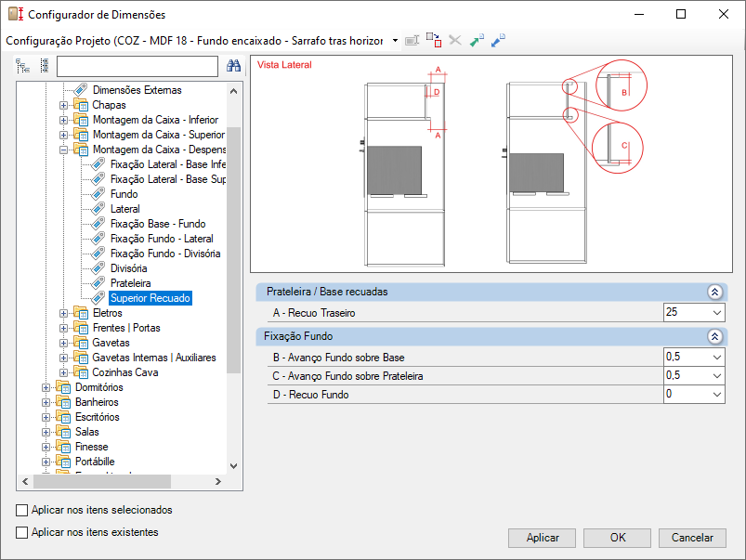Click the collapse all tree icon
This screenshot has width=746, height=560.
45,66
